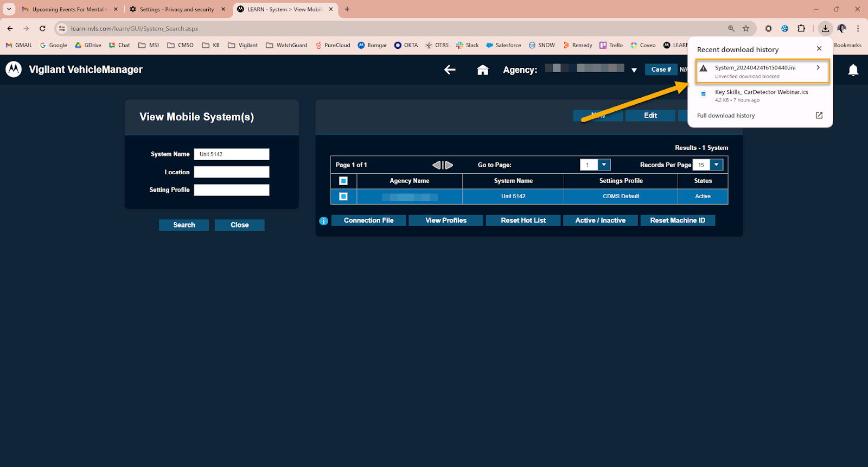868x467 pixels.
Task: Open Key Skills_CarDetector Webinar.ics download
Action: click(759, 96)
